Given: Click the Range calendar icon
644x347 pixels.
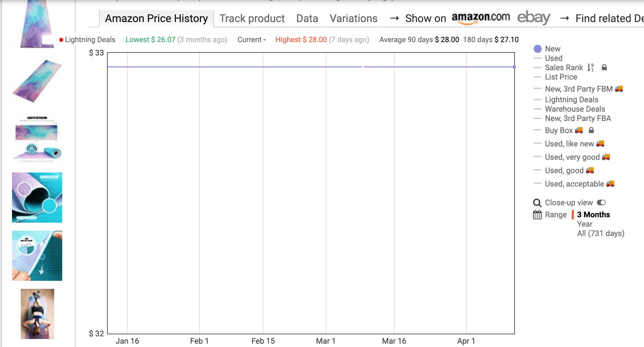Looking at the screenshot, I should click(x=537, y=215).
